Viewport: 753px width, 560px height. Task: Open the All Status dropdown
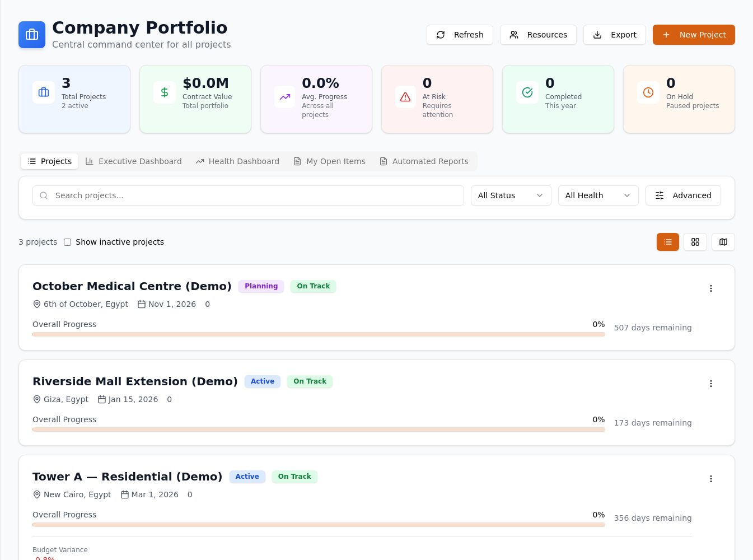[x=511, y=195]
